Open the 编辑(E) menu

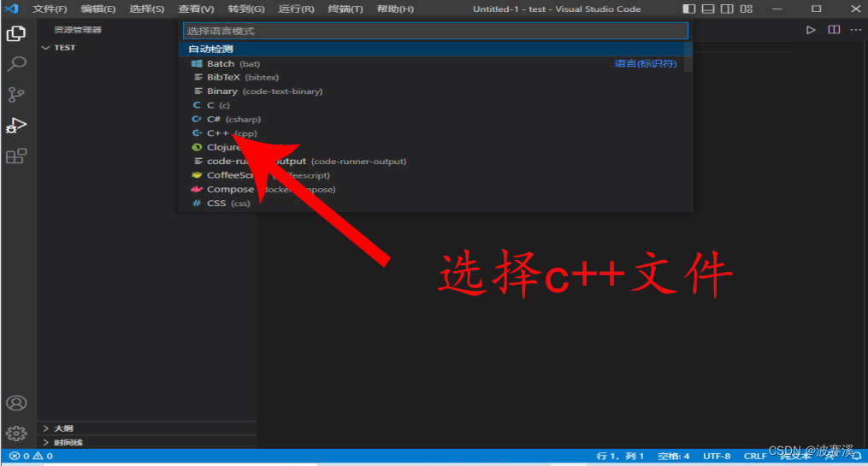(98, 9)
